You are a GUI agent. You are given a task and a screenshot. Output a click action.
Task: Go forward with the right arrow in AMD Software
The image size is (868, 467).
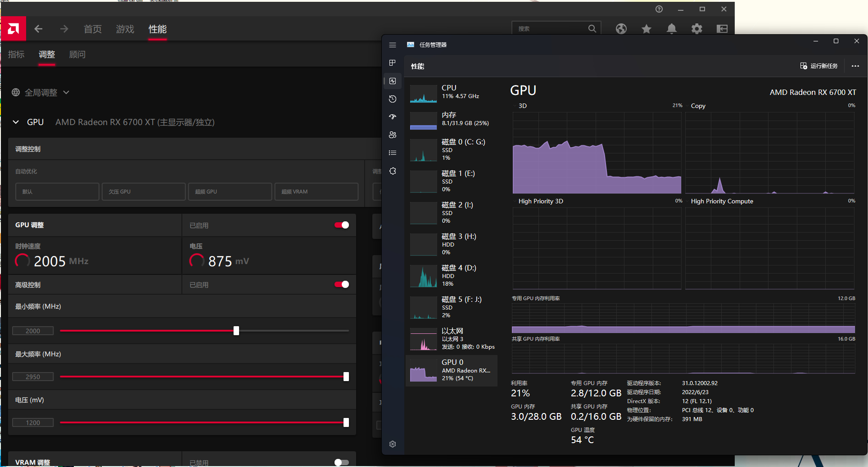(x=64, y=29)
